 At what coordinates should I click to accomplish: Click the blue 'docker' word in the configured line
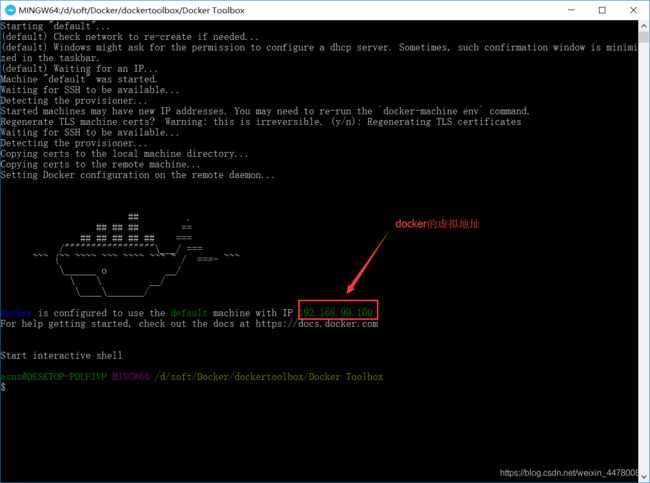pos(16,313)
